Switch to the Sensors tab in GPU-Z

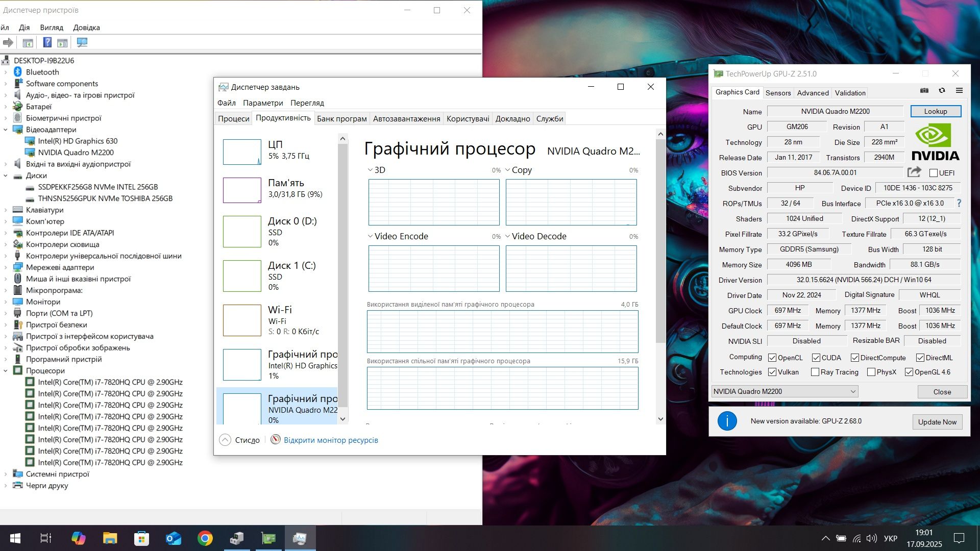(778, 93)
